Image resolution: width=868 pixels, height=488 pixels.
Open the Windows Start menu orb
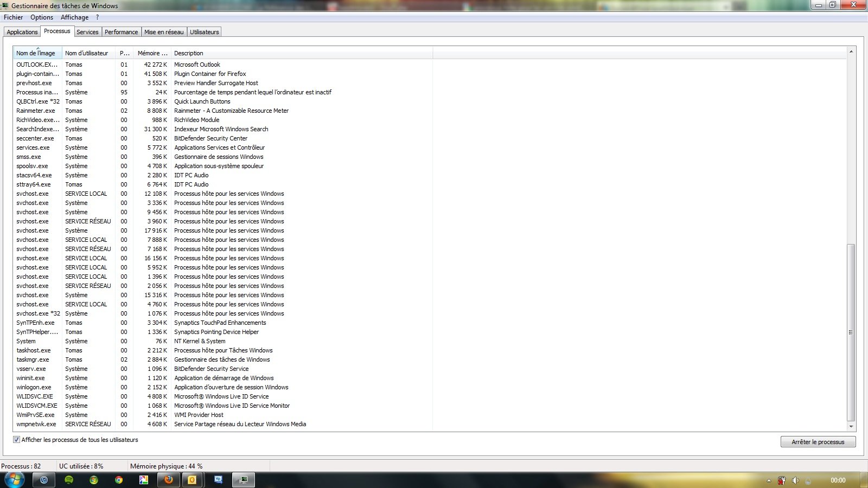point(14,480)
